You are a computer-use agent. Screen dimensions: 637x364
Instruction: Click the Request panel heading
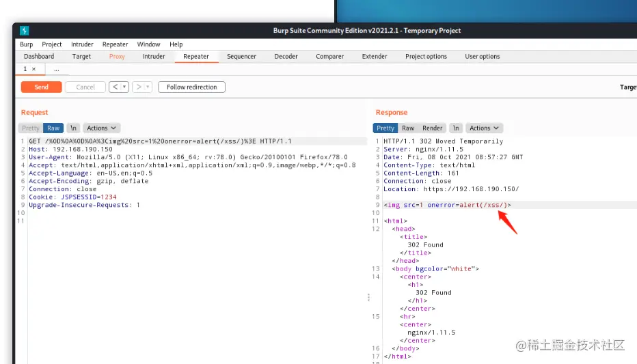(x=35, y=113)
